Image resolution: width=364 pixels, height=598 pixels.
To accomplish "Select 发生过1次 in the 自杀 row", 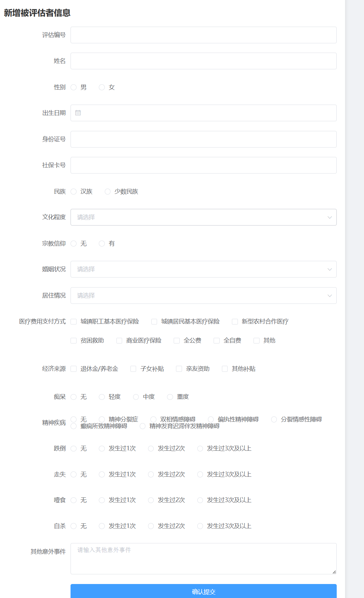I will click(x=102, y=526).
